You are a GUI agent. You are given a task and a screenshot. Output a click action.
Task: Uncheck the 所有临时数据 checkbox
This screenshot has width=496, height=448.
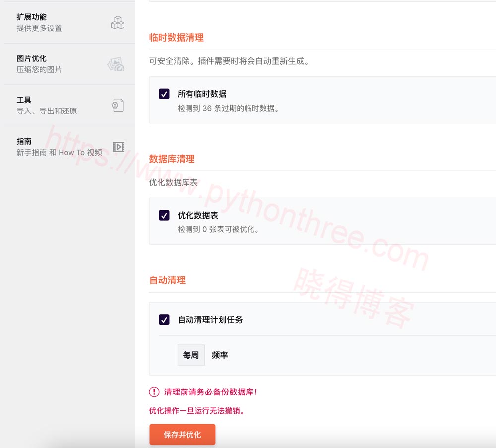(164, 94)
